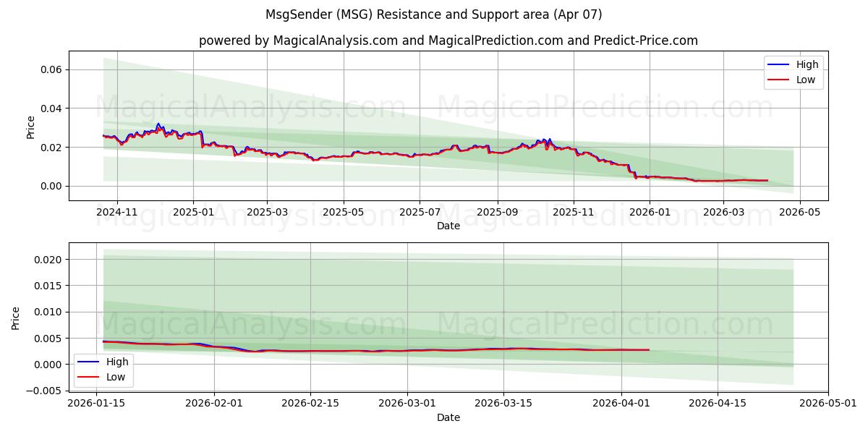This screenshot has width=868, height=434.
Task: Click the '2026-02-01' x-axis tick label
Action: pos(214,404)
